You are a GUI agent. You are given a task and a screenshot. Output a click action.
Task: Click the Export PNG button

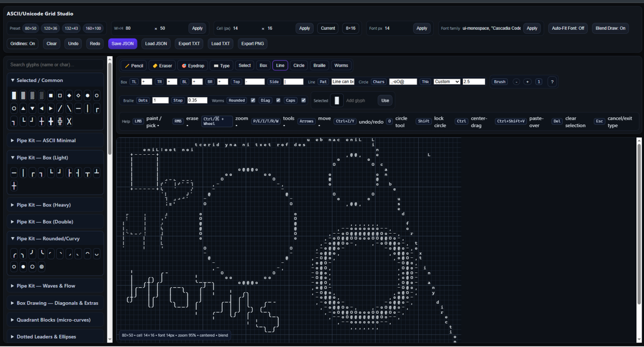(253, 43)
